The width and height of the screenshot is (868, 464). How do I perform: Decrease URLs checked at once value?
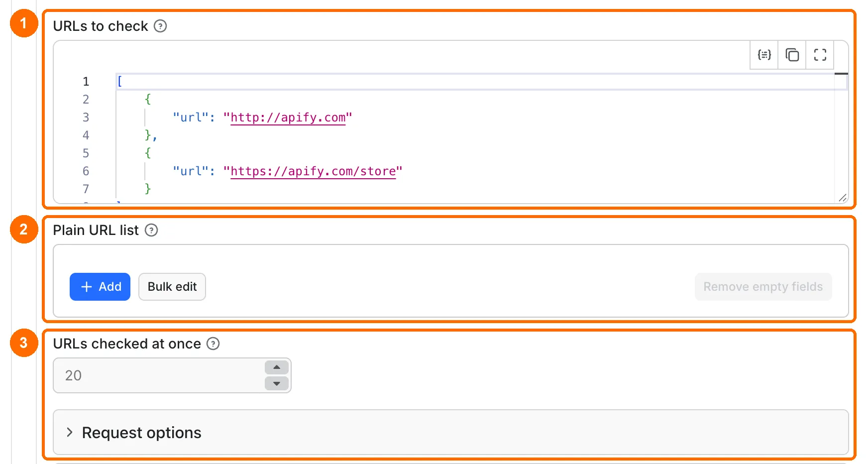[x=277, y=383]
